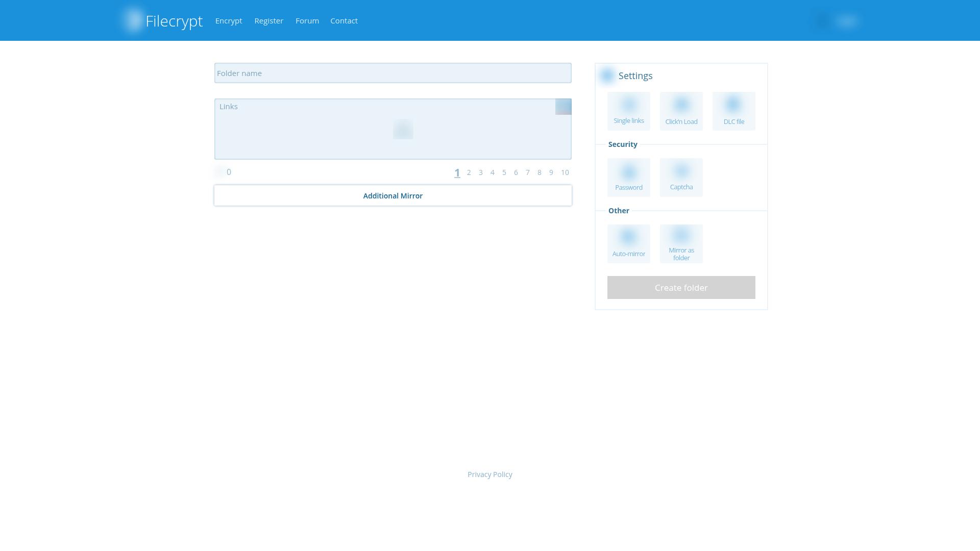
Task: Click the Filecrypt logo icon
Action: coord(133,20)
